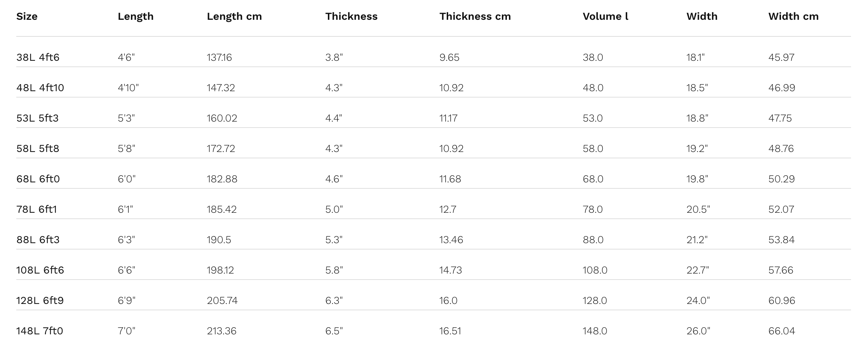Select the 38L 4ft6 size row label
The image size is (868, 352).
click(x=38, y=57)
